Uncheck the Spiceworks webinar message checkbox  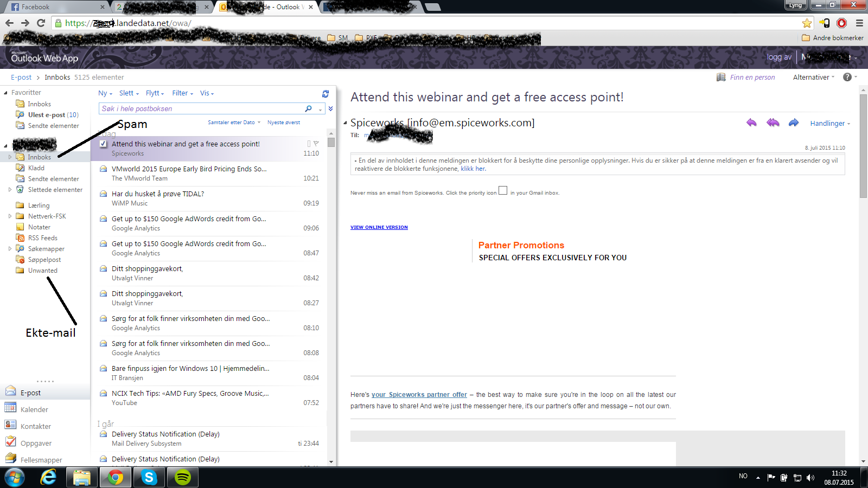click(x=103, y=144)
